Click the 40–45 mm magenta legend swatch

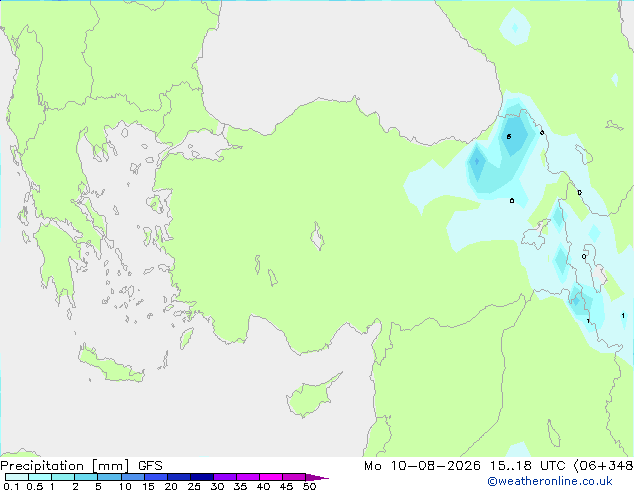(271, 477)
